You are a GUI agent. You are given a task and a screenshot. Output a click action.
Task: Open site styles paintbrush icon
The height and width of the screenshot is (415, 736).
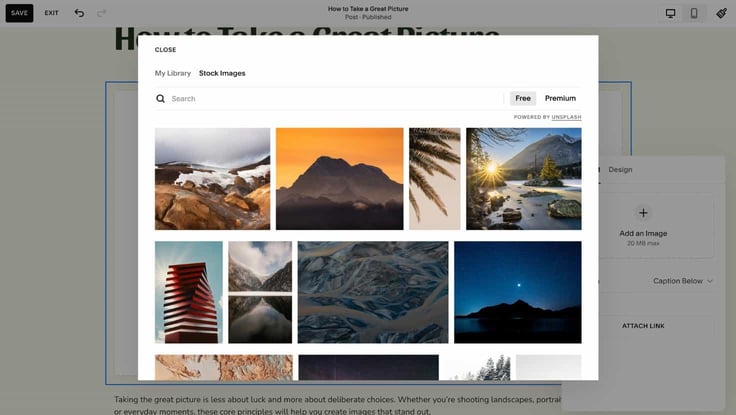(x=721, y=13)
